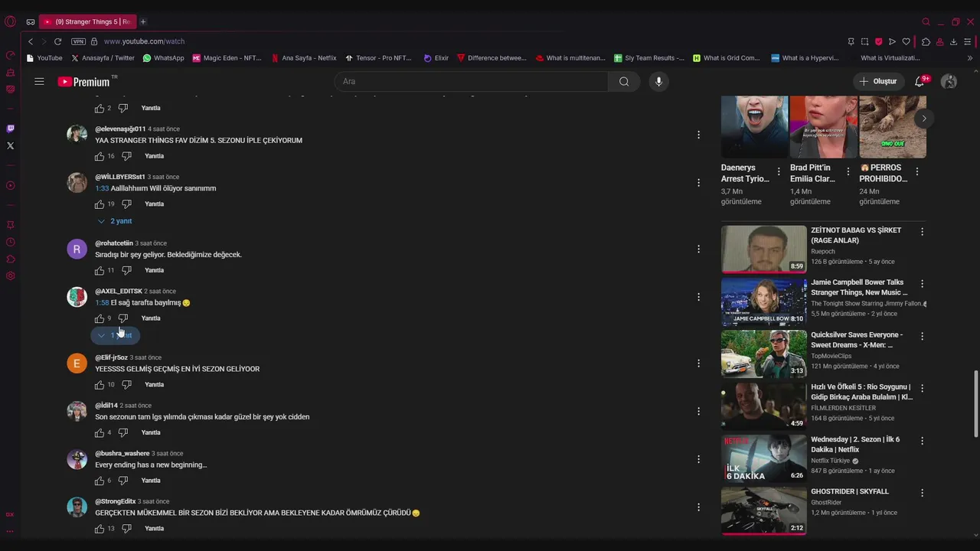Viewport: 980px width, 551px height.
Task: Open options menu for @Elif-jr5oz comment
Action: tap(698, 364)
